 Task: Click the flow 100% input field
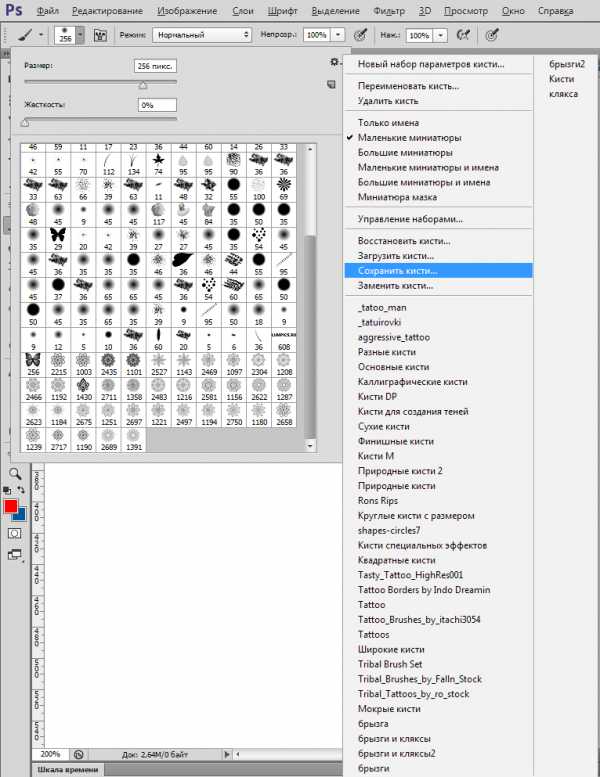click(420, 35)
